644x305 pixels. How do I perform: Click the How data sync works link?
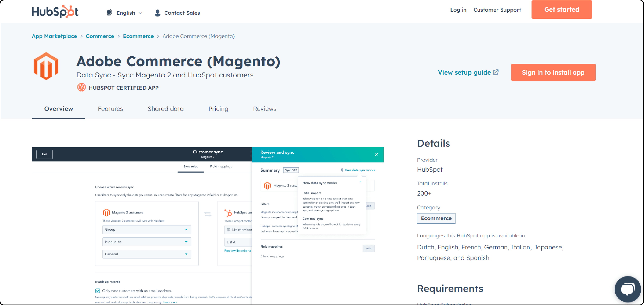pos(360,170)
